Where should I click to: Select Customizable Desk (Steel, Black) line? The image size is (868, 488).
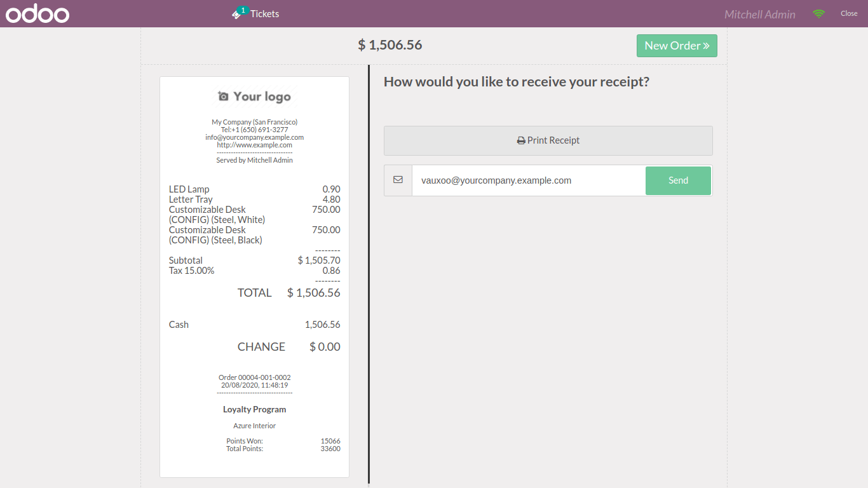click(x=255, y=235)
